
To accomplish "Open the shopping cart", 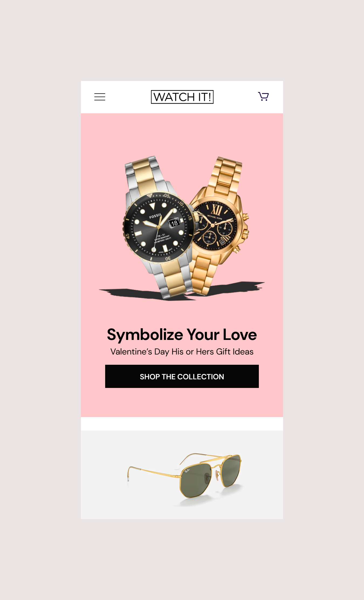I will (263, 96).
